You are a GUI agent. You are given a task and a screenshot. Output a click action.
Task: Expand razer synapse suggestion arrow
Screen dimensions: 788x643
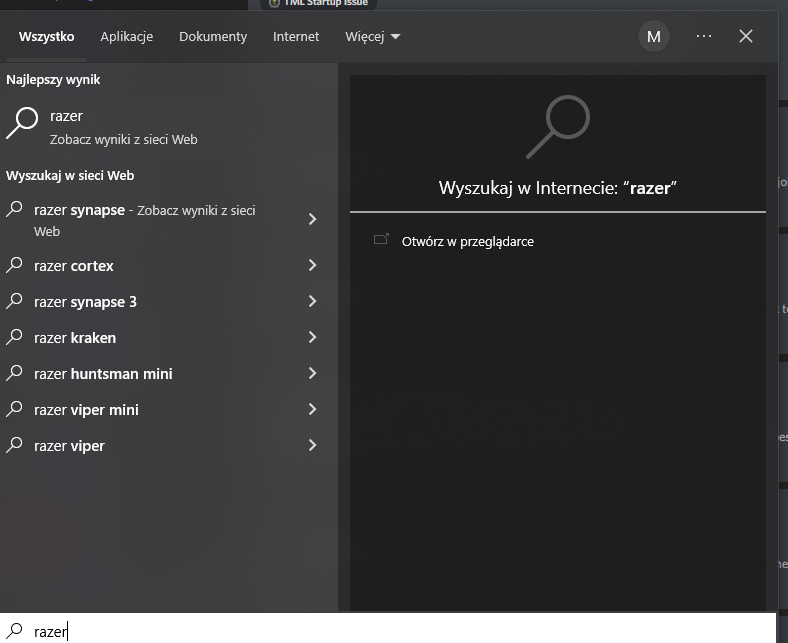point(312,219)
